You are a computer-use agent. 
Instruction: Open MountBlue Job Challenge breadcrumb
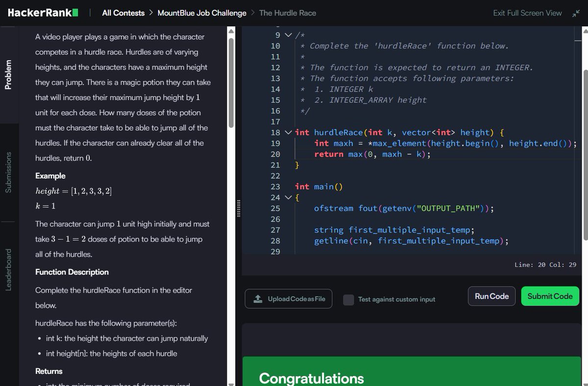point(202,13)
